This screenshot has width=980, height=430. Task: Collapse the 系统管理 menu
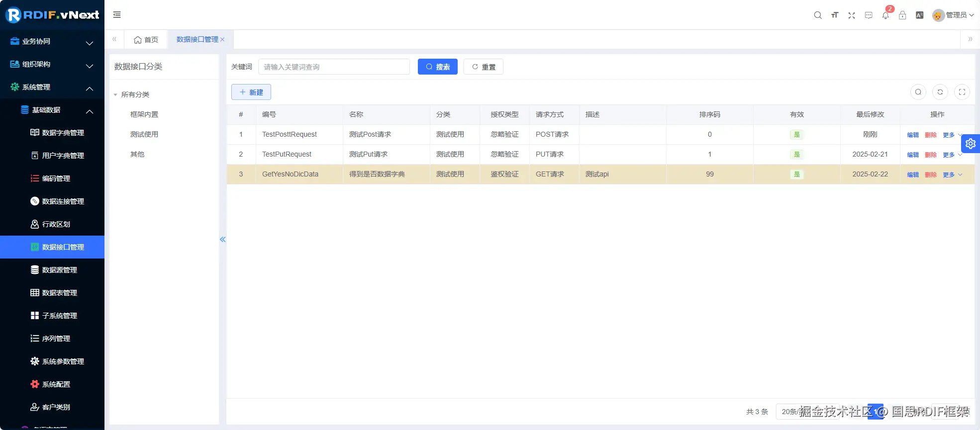pyautogui.click(x=52, y=87)
